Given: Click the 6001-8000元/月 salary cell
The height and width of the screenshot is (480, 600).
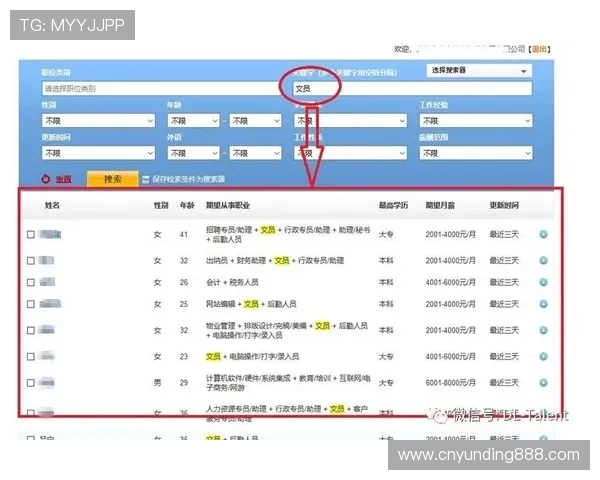Looking at the screenshot, I should click(x=450, y=383).
